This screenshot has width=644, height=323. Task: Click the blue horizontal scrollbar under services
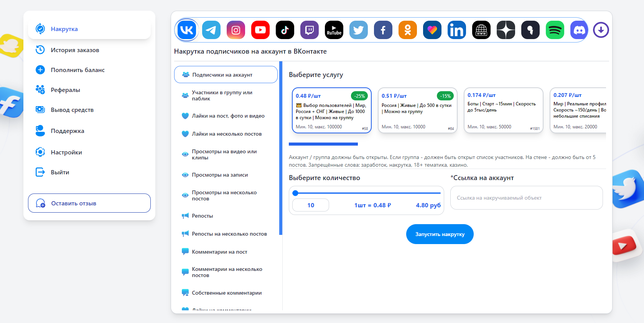(x=323, y=144)
